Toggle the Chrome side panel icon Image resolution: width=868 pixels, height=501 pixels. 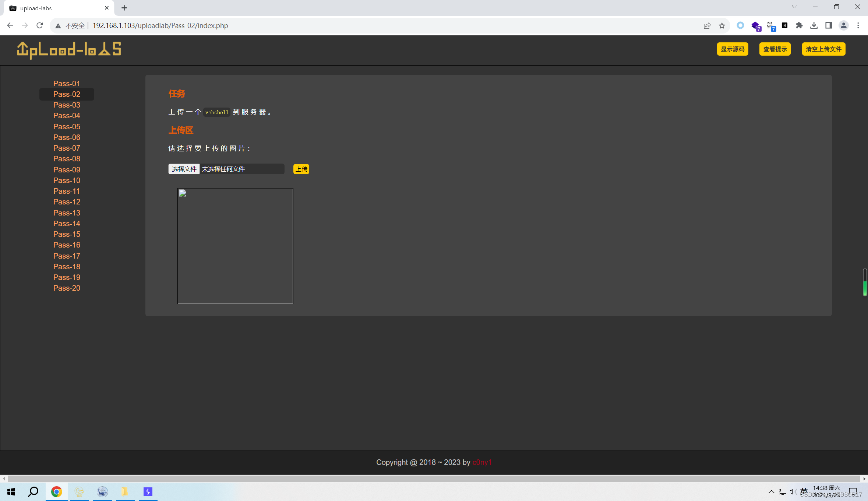[x=829, y=25]
